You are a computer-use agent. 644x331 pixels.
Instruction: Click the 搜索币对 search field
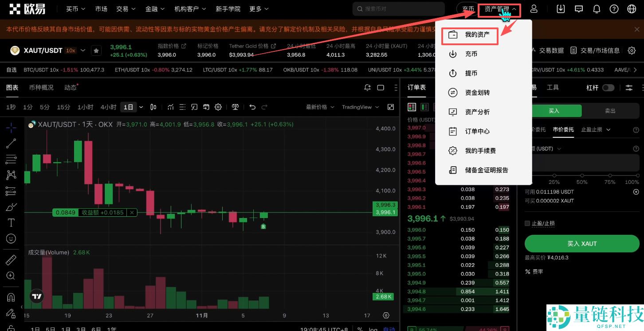pyautogui.click(x=399, y=8)
